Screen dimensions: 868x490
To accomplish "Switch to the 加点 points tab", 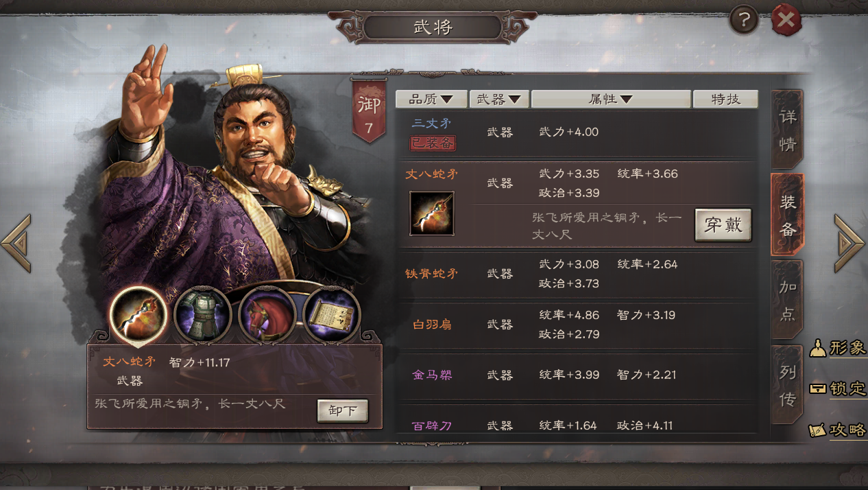I will (x=787, y=300).
